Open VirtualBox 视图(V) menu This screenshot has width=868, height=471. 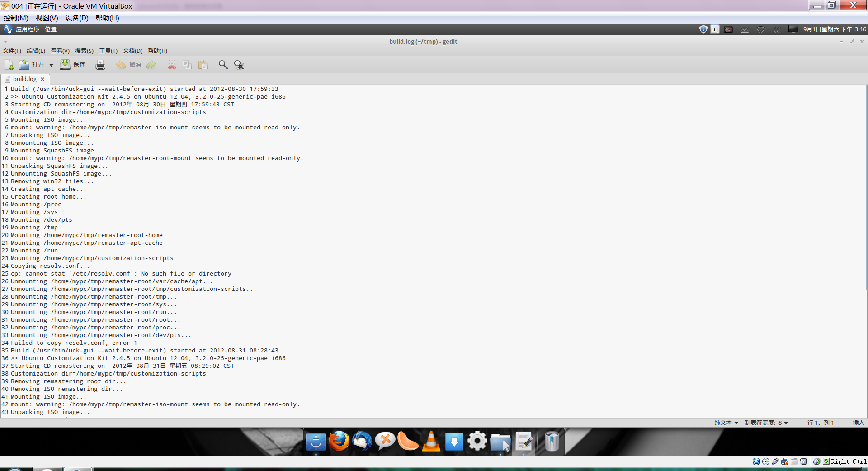pos(47,18)
